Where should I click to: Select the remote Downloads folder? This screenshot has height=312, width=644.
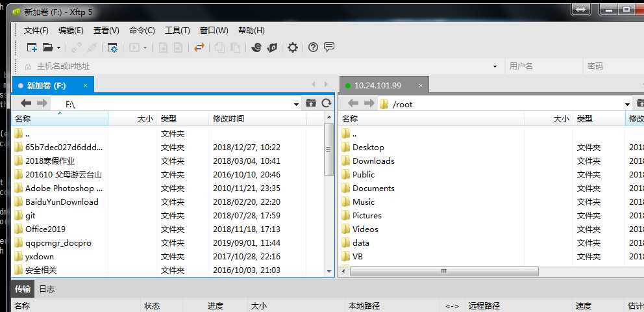(373, 161)
